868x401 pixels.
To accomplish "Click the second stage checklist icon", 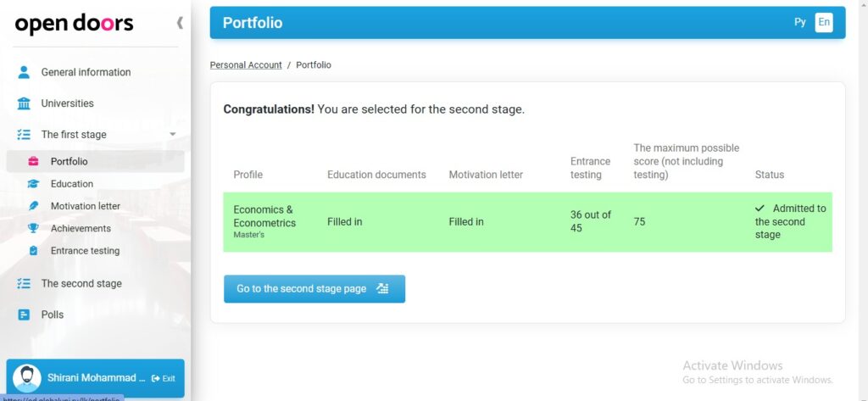I will 23,283.
